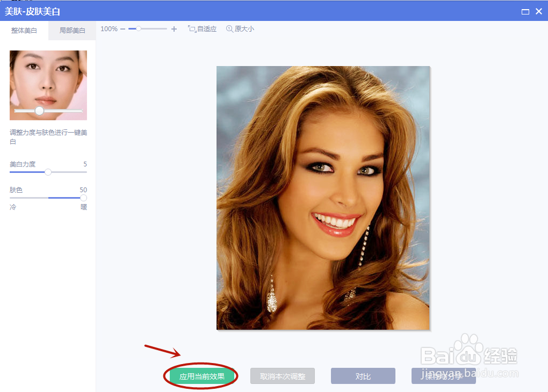Click the 调整力度与肤色进行一键美白 description text
The width and height of the screenshot is (548, 392).
(48, 137)
